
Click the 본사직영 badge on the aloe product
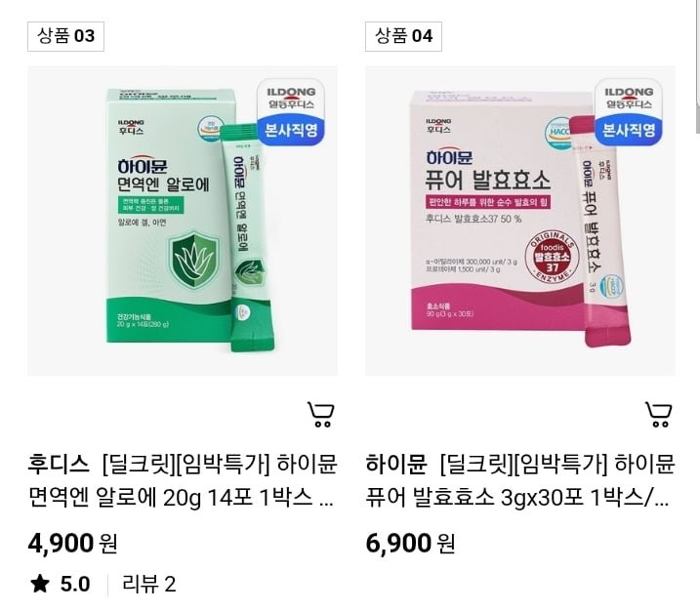point(291,131)
